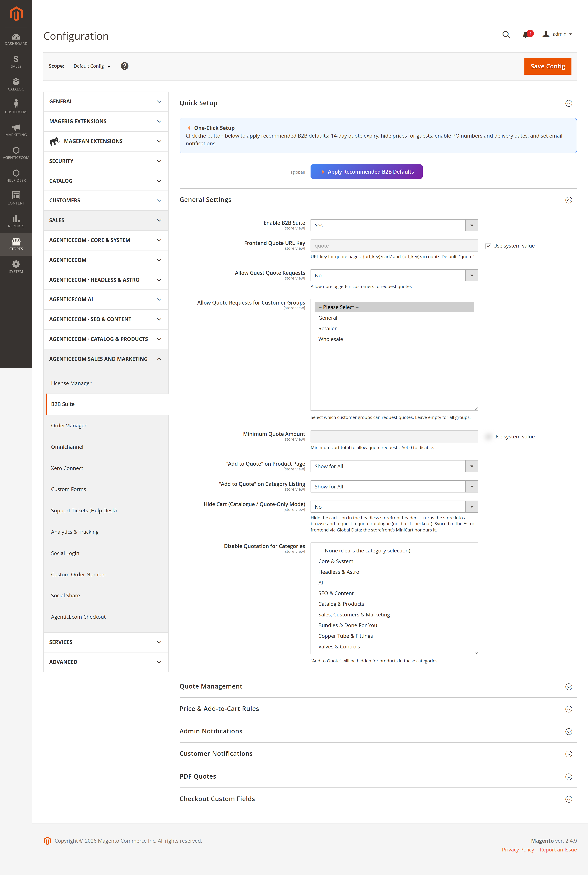Viewport: 588px width, 875px height.
Task: Click the Save Config button
Action: coord(548,66)
